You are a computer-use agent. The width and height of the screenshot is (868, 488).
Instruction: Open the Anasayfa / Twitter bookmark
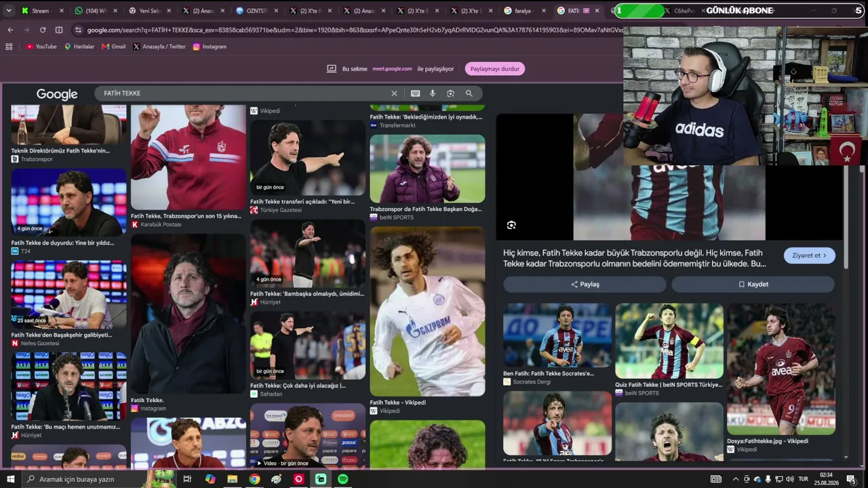159,47
